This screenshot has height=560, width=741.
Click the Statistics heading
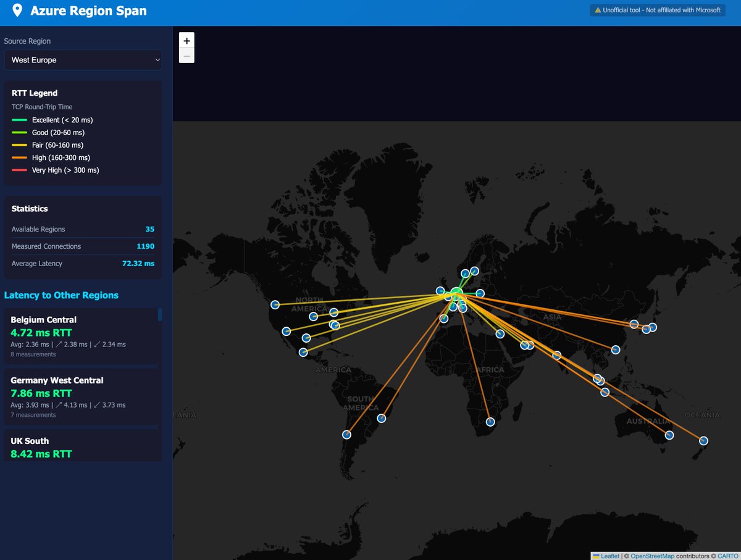[x=30, y=209]
